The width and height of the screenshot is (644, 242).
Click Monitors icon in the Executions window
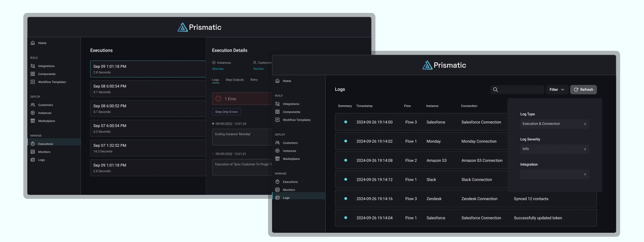coord(33,152)
